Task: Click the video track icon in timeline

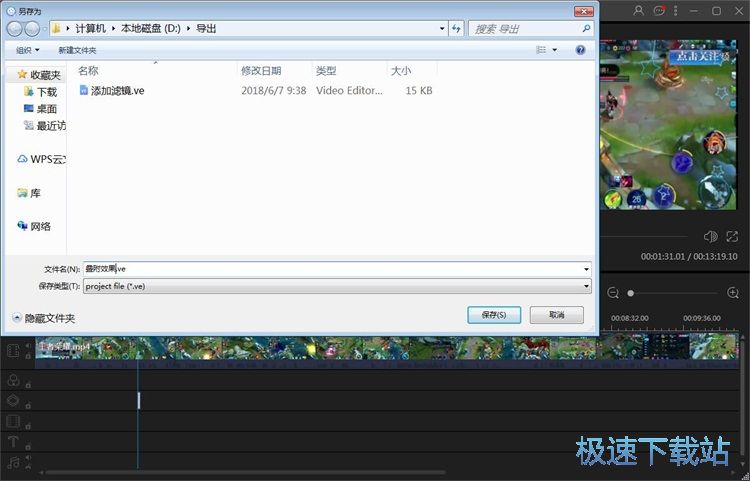Action: [13, 351]
